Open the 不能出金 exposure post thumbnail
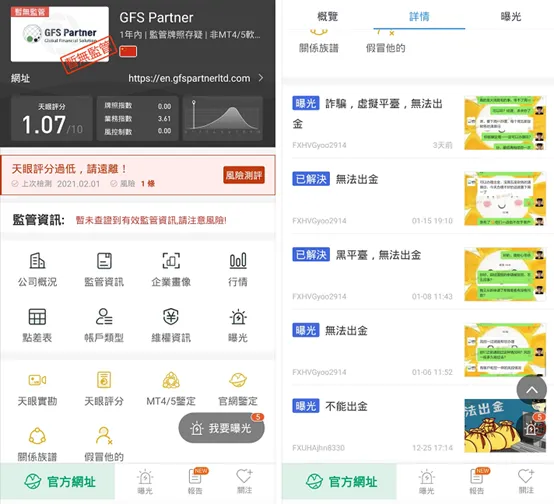Image resolution: width=554 pixels, height=504 pixels. (x=505, y=426)
